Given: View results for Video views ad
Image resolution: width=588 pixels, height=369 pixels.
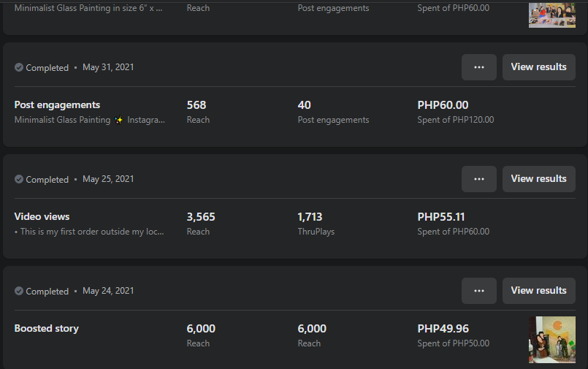Looking at the screenshot, I should 538,179.
